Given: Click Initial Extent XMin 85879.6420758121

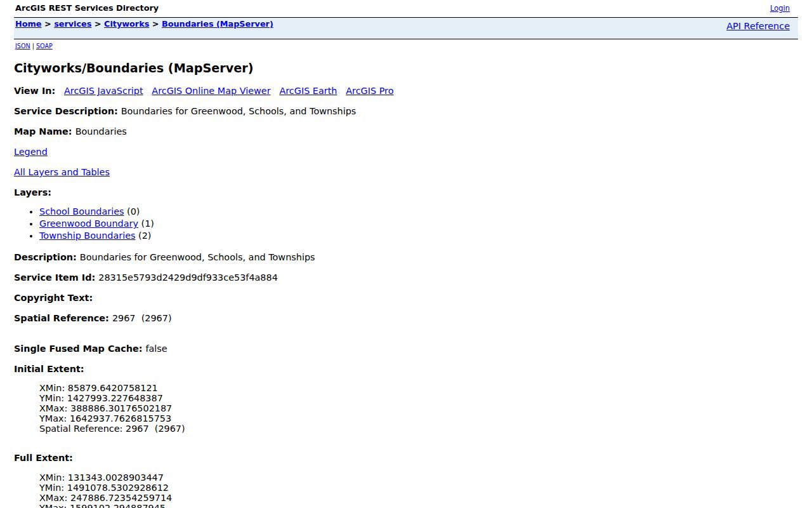Looking at the screenshot, I should pos(98,388).
